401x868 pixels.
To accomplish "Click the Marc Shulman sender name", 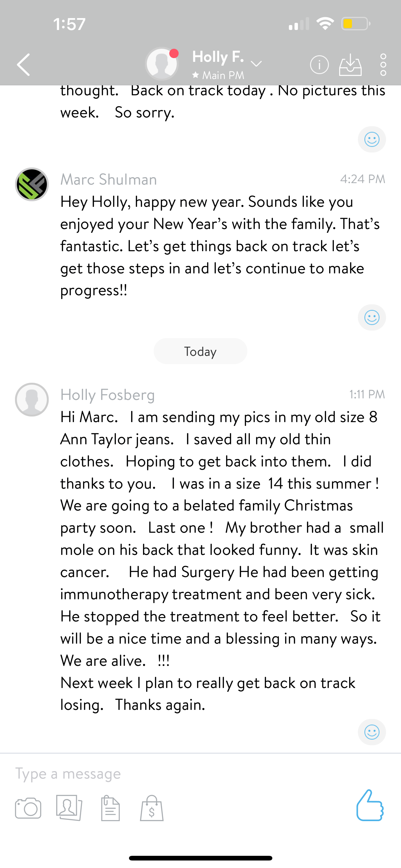I will pos(108,180).
